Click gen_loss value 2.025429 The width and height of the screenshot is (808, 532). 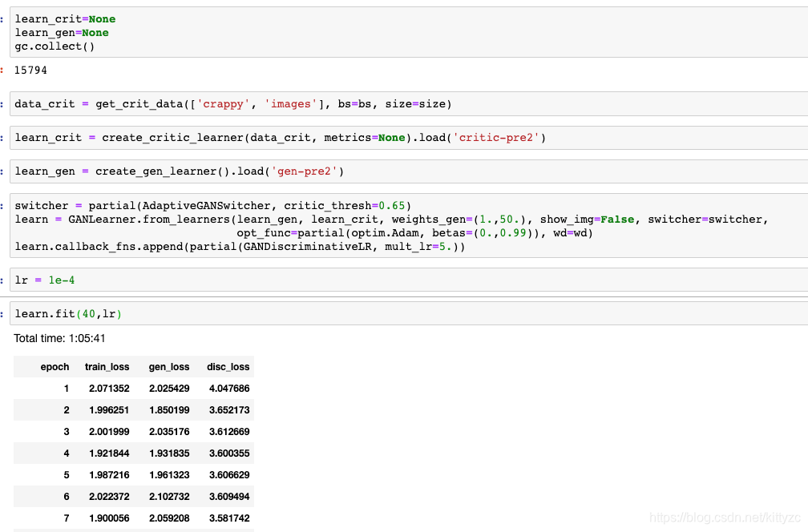coord(169,389)
